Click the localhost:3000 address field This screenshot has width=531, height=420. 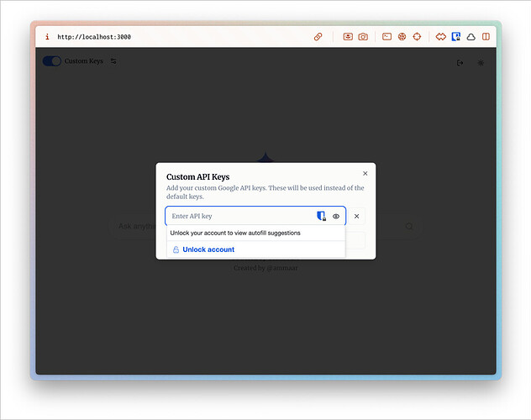[x=94, y=37]
